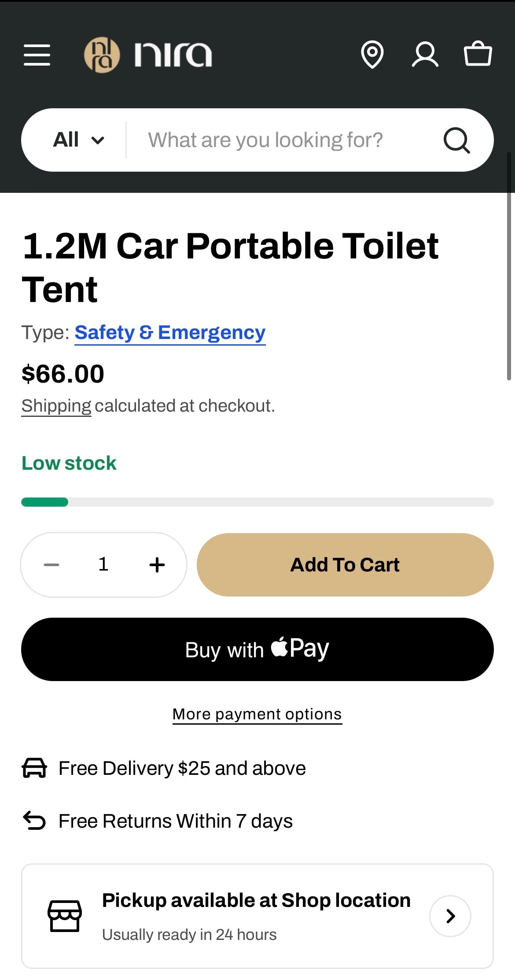The height and width of the screenshot is (980, 515).
Task: Type in the product search field
Action: (282, 140)
